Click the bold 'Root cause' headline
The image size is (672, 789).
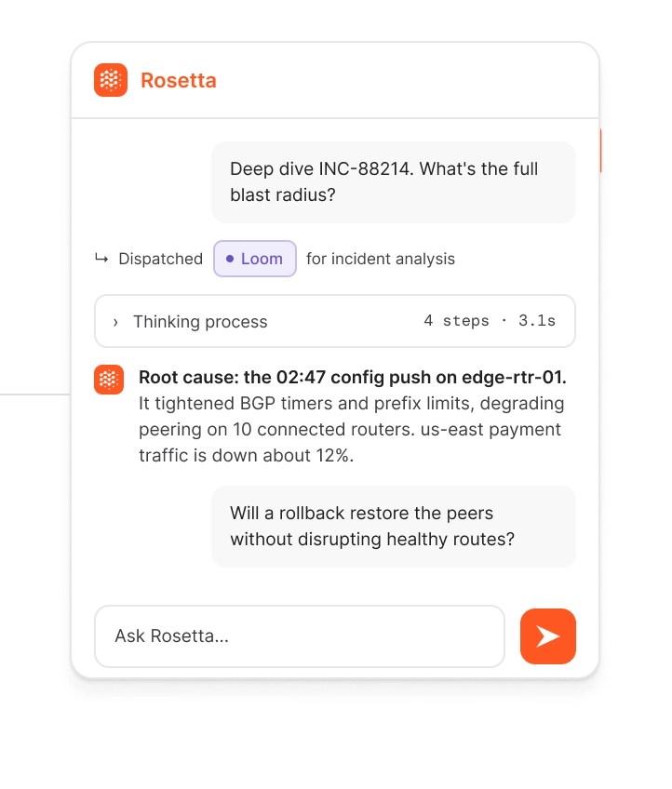pyautogui.click(x=353, y=378)
